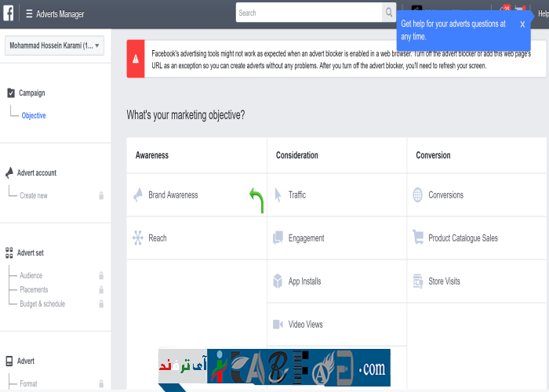Click the App Installs box icon
Image resolution: width=549 pixels, height=392 pixels.
278,281
